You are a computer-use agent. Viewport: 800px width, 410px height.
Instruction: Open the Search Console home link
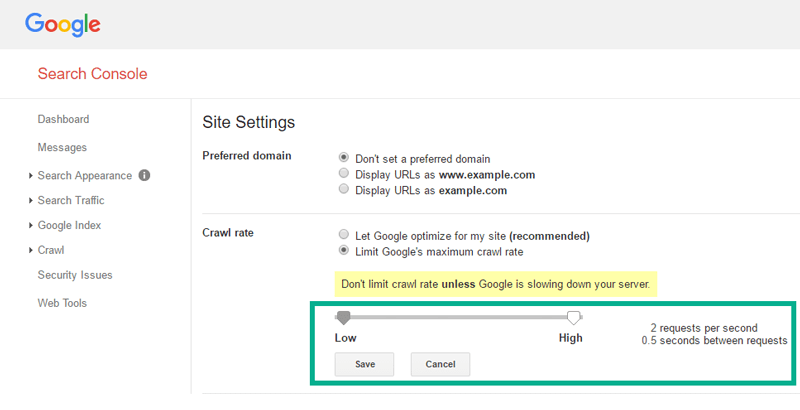click(x=92, y=73)
